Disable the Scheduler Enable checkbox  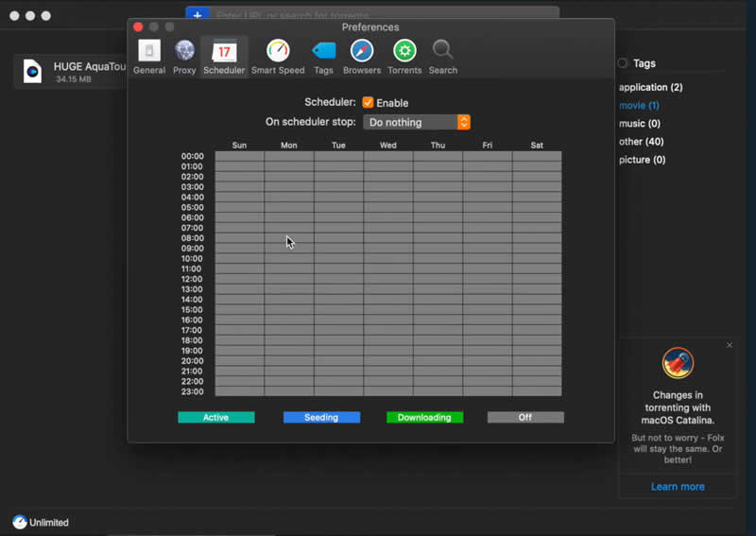click(x=369, y=103)
